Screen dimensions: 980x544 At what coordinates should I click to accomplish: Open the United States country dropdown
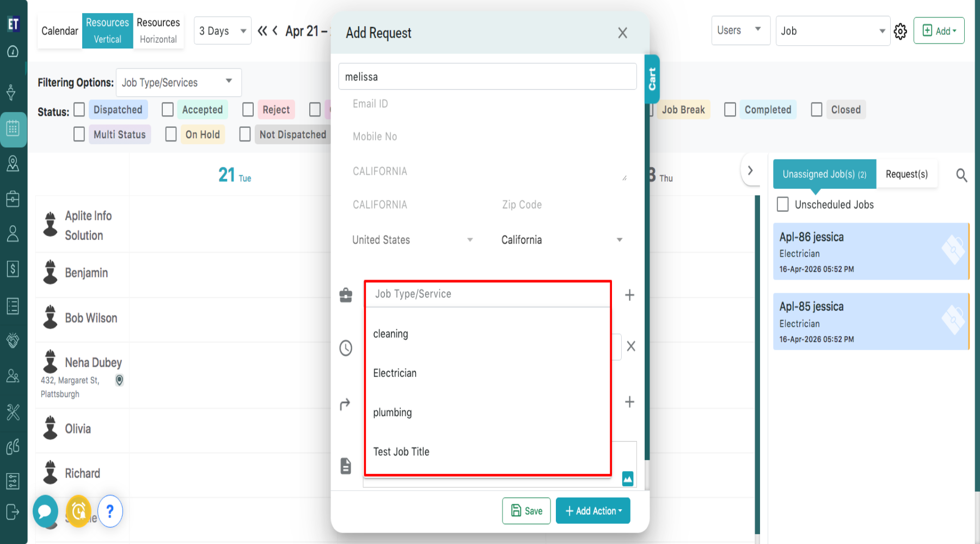pos(412,240)
